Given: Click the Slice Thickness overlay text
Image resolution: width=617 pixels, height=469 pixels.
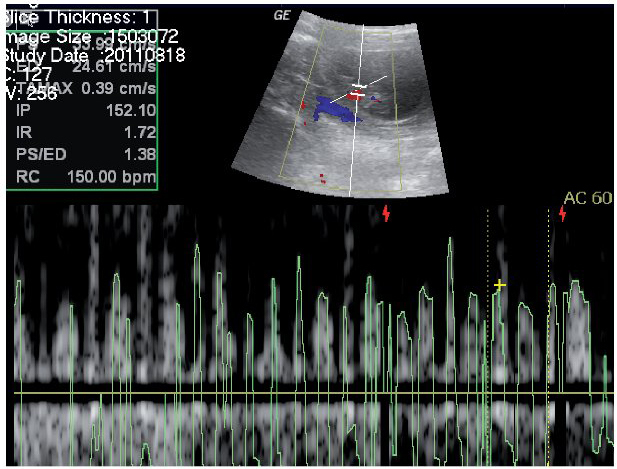Looking at the screenshot, I should (70, 17).
